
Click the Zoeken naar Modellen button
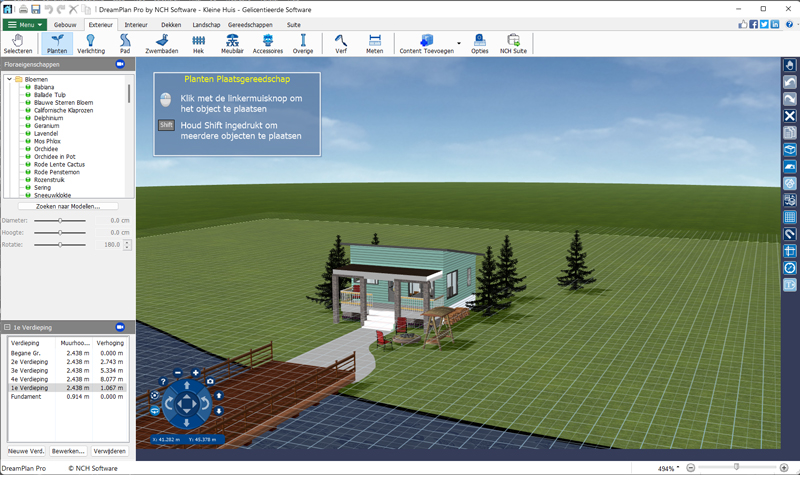(x=68, y=206)
